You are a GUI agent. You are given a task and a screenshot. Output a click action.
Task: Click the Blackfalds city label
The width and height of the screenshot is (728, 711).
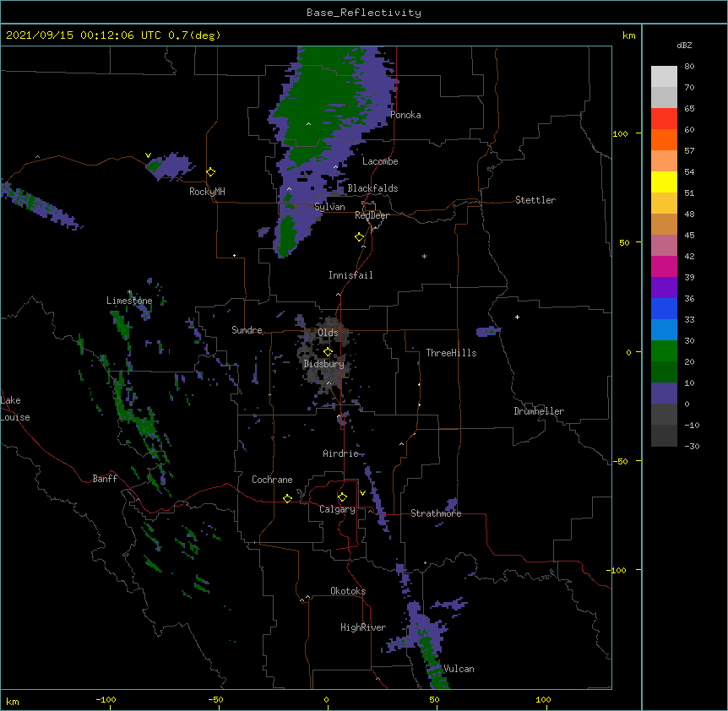(x=372, y=188)
